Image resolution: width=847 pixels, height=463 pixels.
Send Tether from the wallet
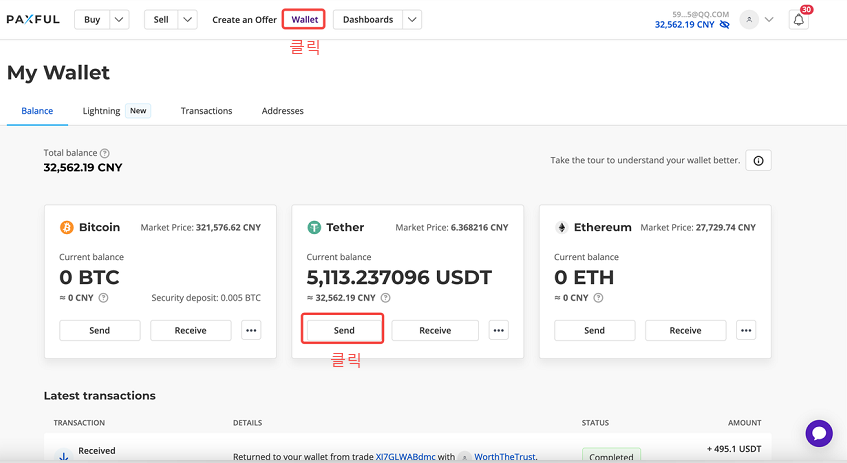tap(344, 330)
